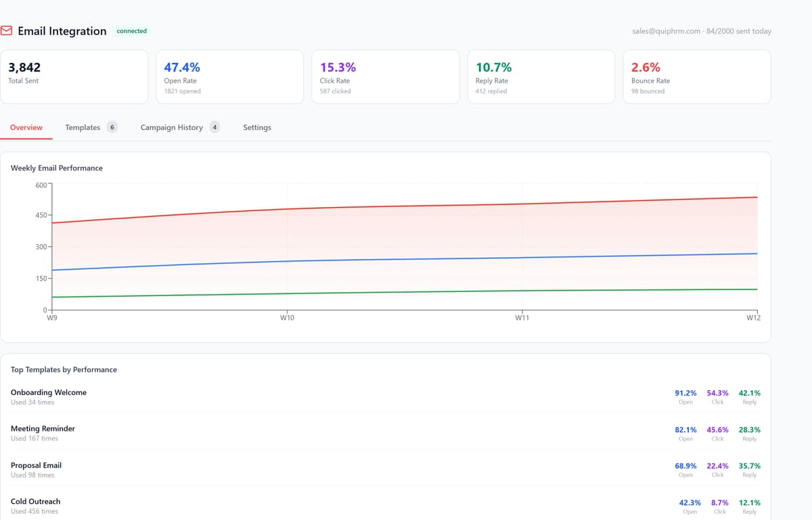Select the Bounce Rate 2.6% card
812x520 pixels.
[697, 76]
